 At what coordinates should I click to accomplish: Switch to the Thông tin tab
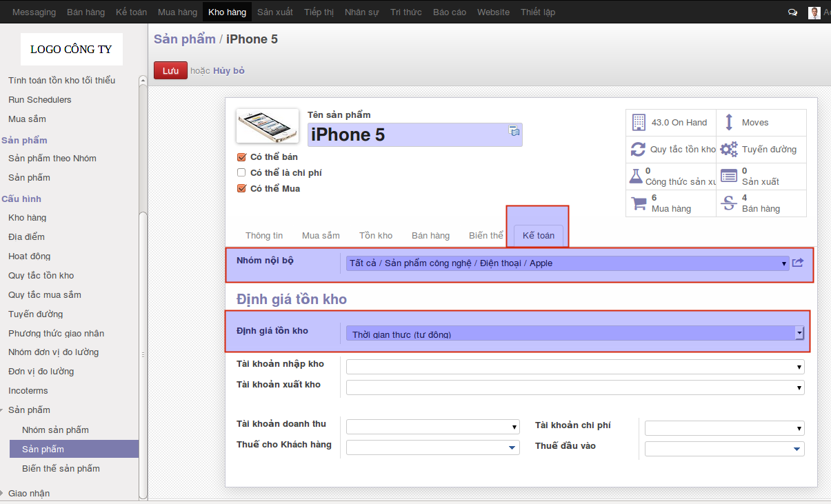click(x=264, y=236)
